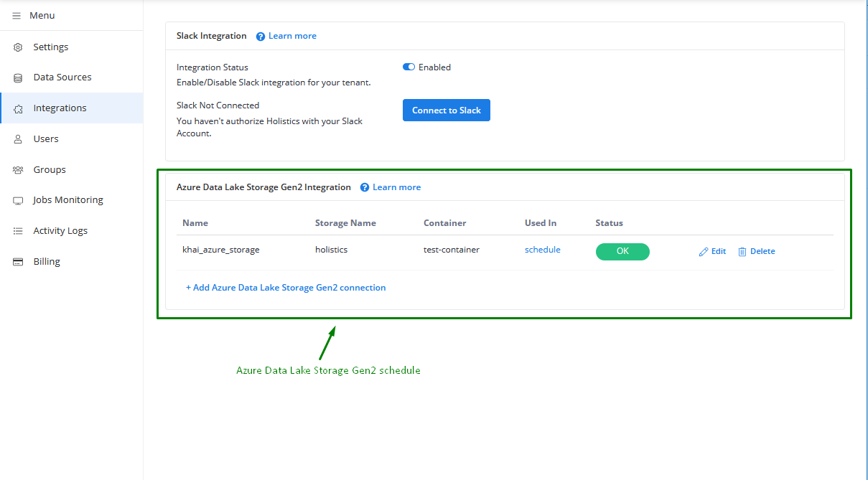868x480 pixels.
Task: Click the pencil icon for khai_azure_storage
Action: click(x=704, y=252)
